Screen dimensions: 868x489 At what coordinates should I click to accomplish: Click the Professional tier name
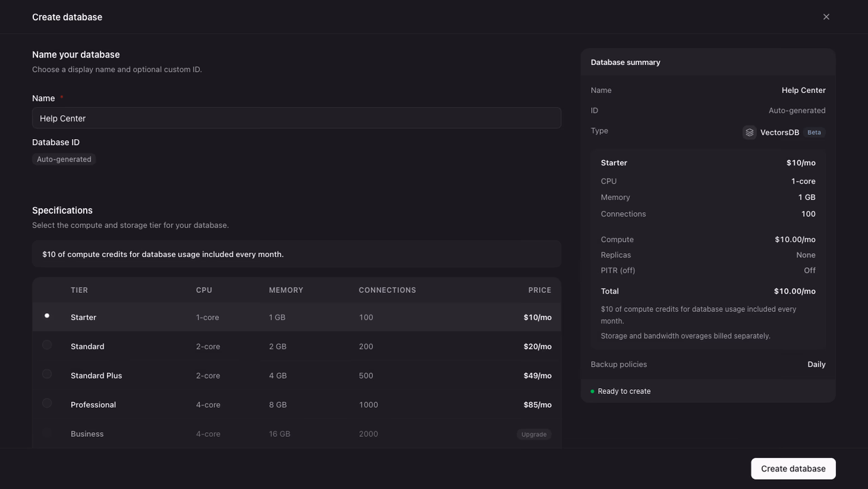(93, 405)
